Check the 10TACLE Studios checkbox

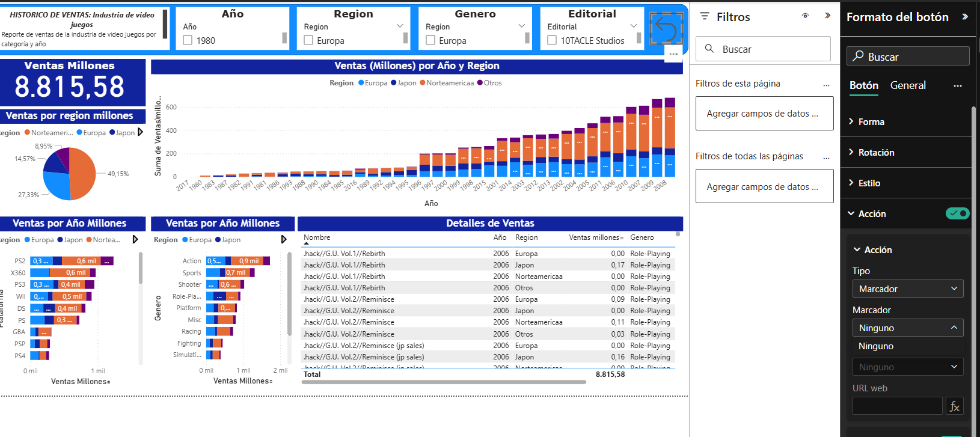coord(552,40)
